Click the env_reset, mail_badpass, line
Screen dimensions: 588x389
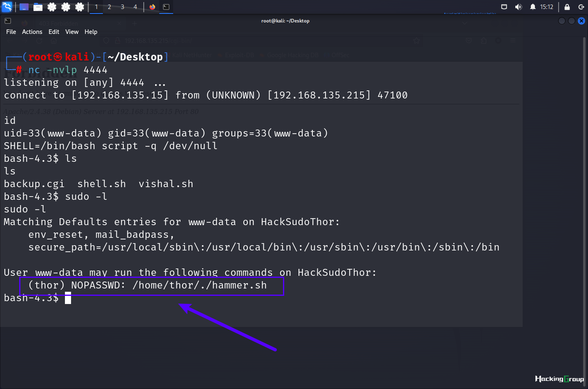click(x=101, y=235)
